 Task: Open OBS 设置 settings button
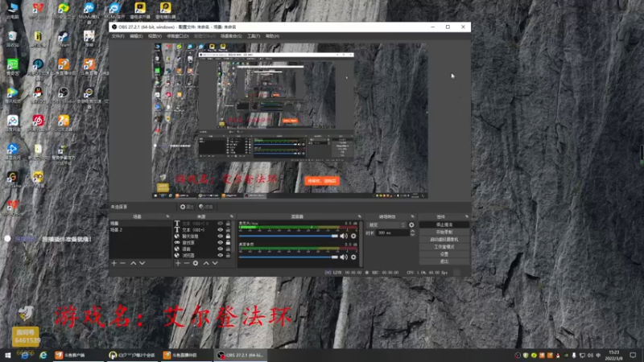(444, 254)
